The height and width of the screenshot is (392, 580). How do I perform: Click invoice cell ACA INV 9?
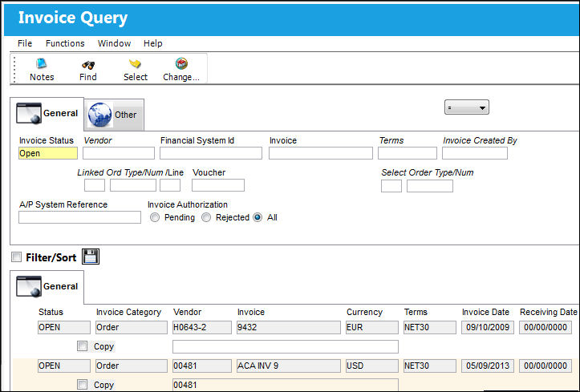click(289, 366)
